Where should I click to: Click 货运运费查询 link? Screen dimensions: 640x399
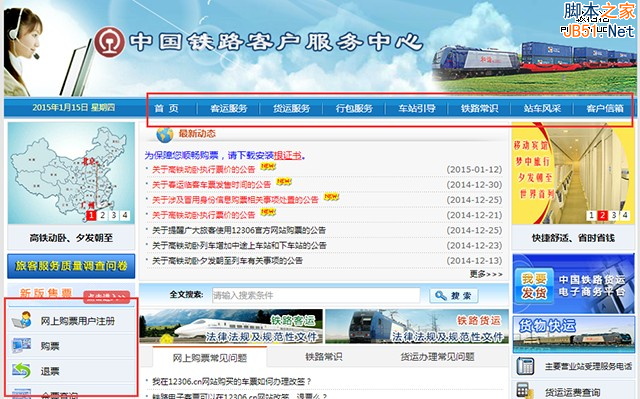[x=573, y=392]
